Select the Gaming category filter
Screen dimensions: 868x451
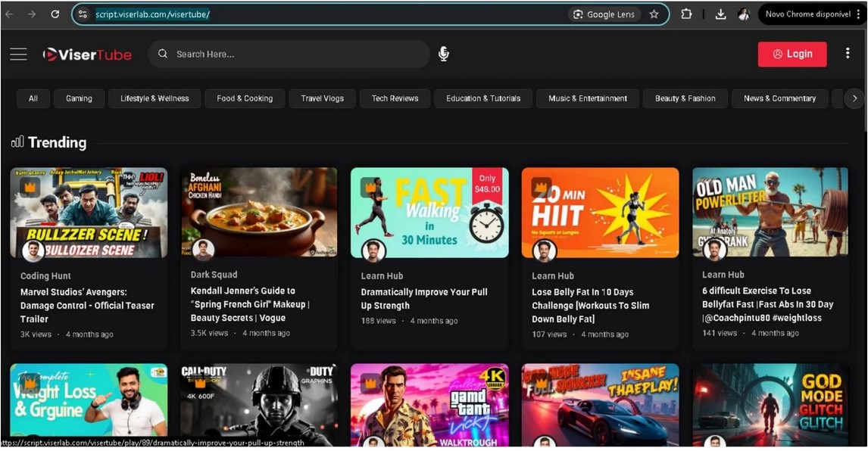(x=79, y=98)
